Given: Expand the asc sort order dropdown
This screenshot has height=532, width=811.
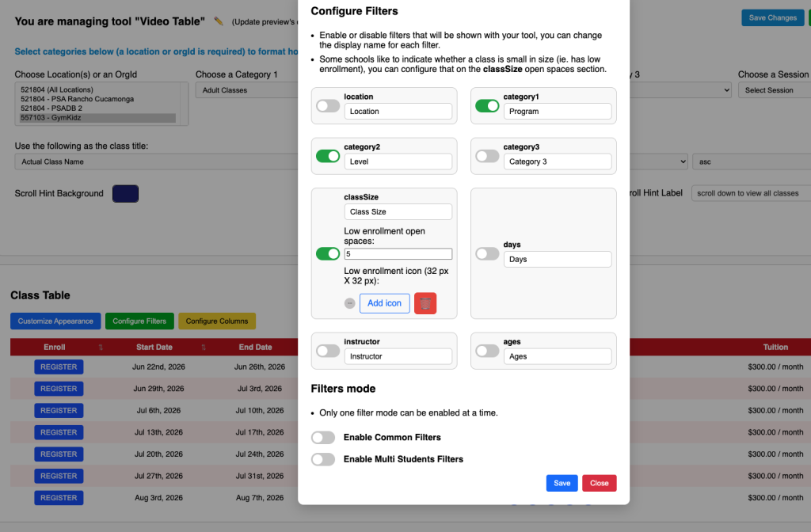Looking at the screenshot, I should [748, 161].
